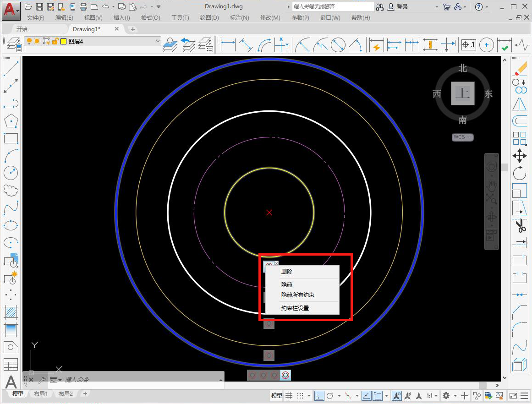
Task: Select the Arc draw tool
Action: click(x=11, y=156)
